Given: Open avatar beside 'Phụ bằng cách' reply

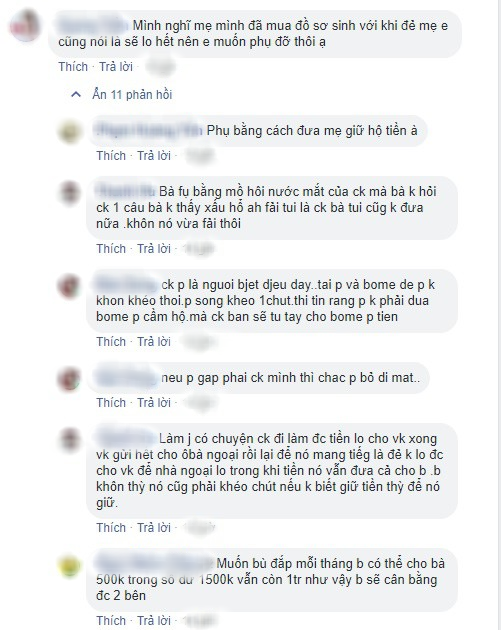Looking at the screenshot, I should coord(70,131).
